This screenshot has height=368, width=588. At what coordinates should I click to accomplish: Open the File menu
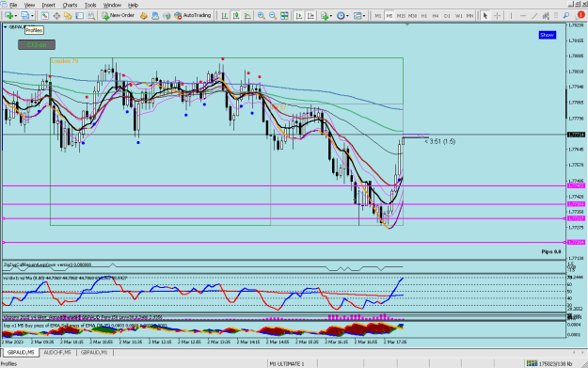[x=13, y=5]
